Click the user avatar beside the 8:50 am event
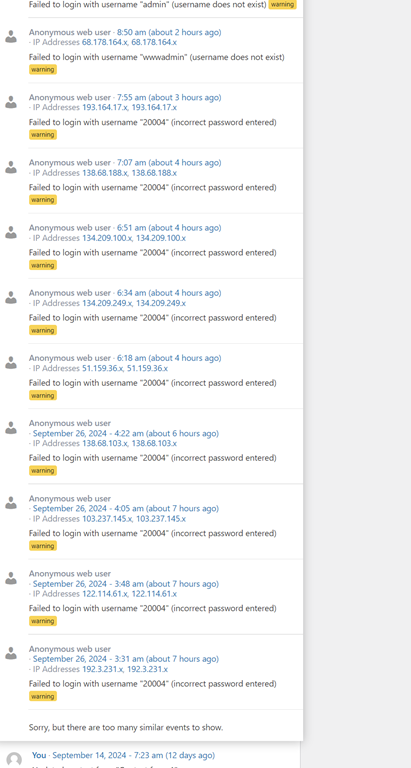 pyautogui.click(x=11, y=37)
